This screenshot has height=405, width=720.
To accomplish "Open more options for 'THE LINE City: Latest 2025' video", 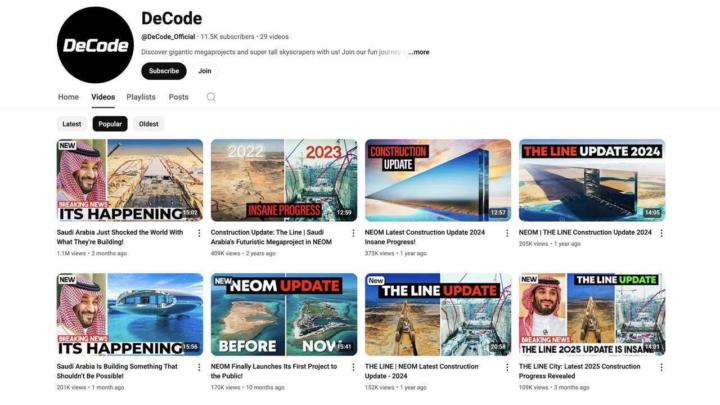I will [x=661, y=367].
